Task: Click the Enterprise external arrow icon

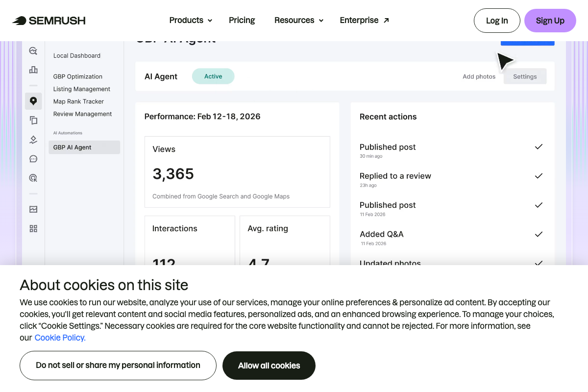Action: click(386, 20)
